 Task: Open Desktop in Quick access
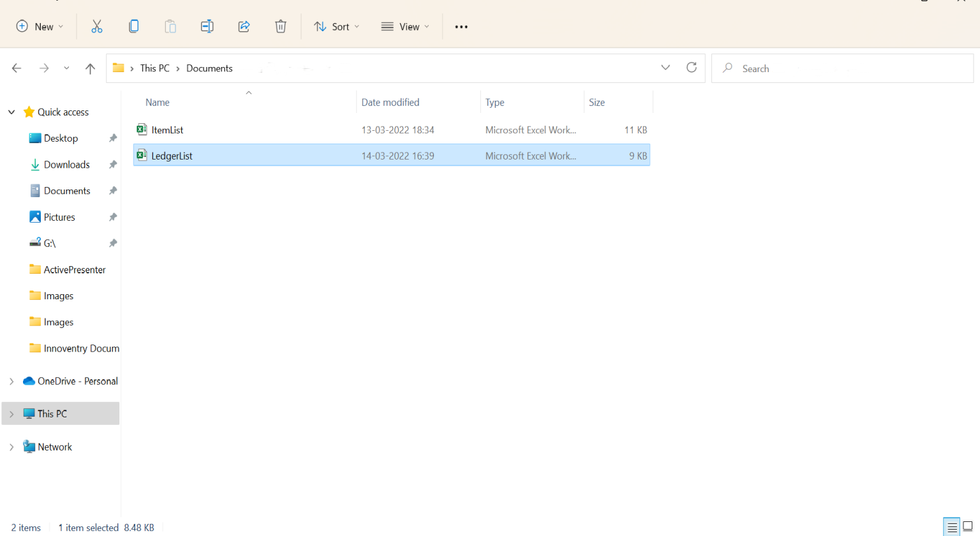61,138
